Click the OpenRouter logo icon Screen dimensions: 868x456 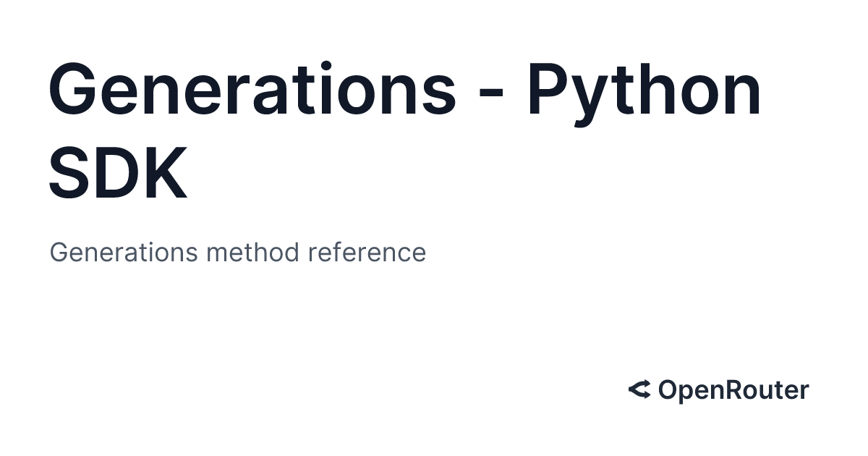(639, 390)
